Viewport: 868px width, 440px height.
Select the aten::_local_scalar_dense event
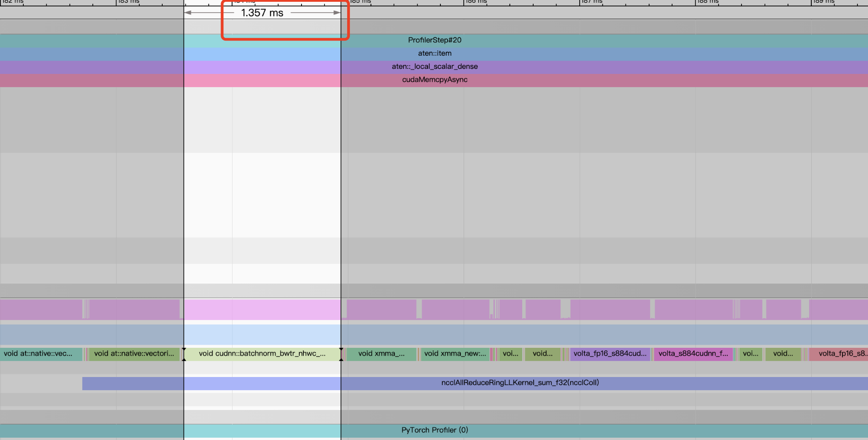[434, 67]
